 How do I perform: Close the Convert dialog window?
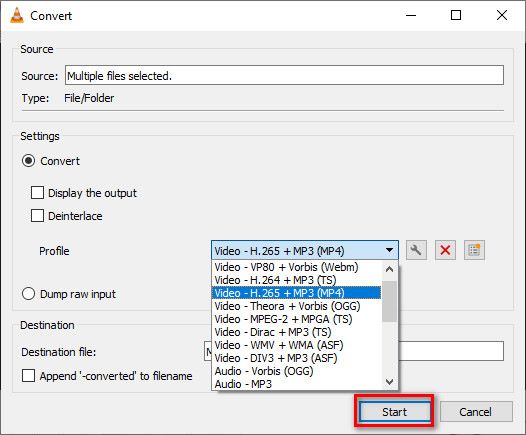coord(502,15)
